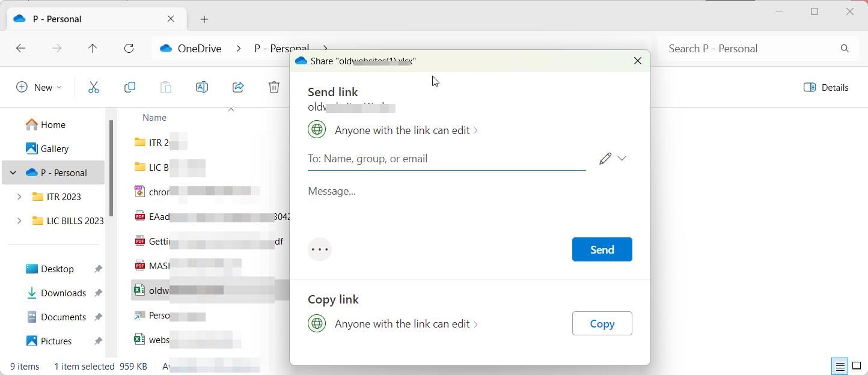868x375 pixels.
Task: Expand the LIC BILLS 2023 tree folder
Action: click(19, 221)
